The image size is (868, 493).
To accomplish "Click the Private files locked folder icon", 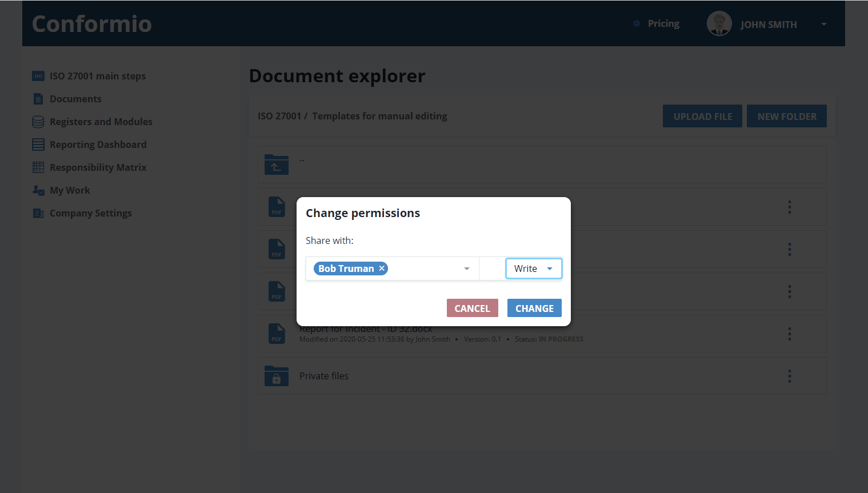I will click(x=277, y=376).
